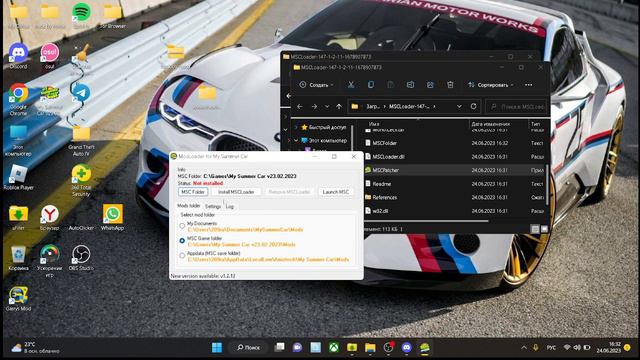Select Appdata (MSC save folder) option
The width and height of the screenshot is (640, 360).
(x=182, y=256)
